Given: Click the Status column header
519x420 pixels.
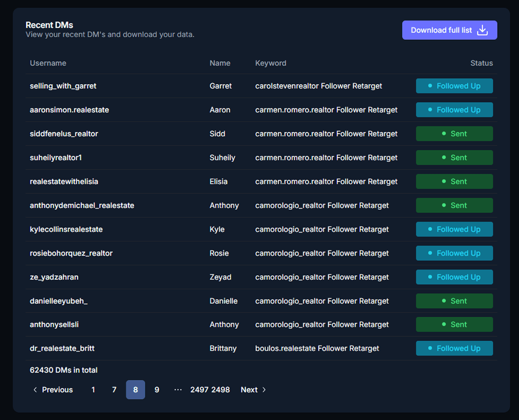Looking at the screenshot, I should 481,63.
